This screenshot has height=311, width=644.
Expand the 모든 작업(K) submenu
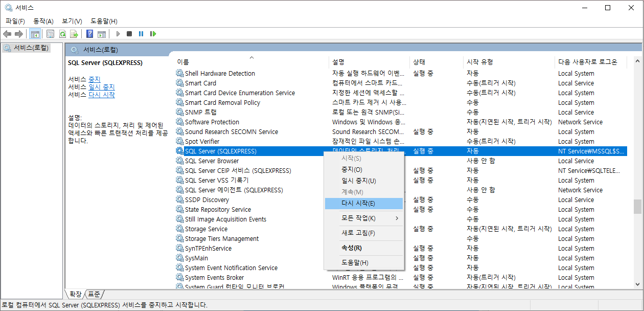pyautogui.click(x=364, y=218)
